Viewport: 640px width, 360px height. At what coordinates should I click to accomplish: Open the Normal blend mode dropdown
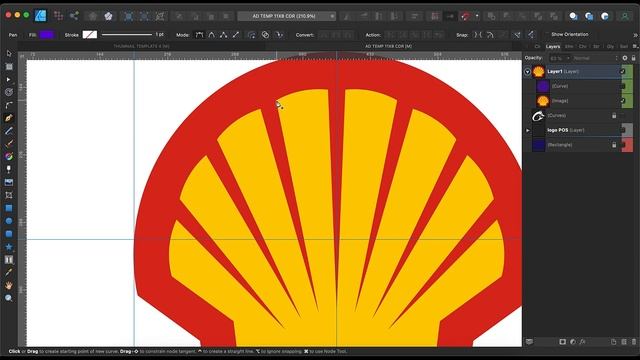coord(596,58)
